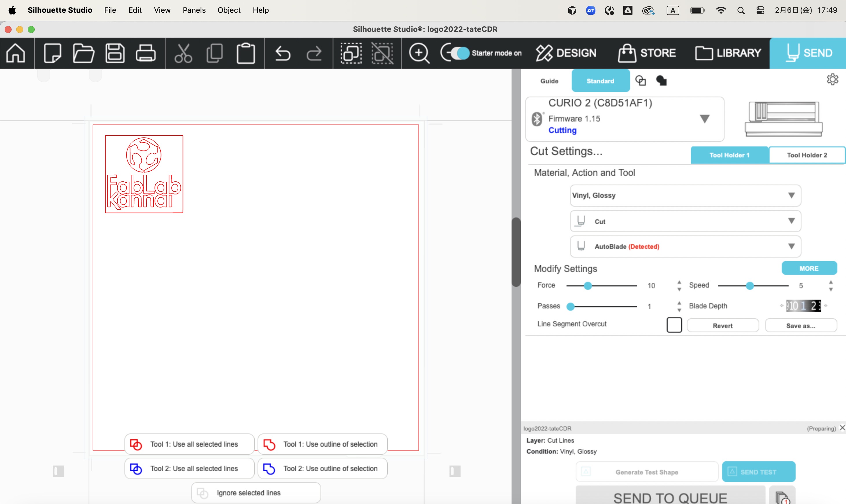Click the Save disk icon

[115, 53]
